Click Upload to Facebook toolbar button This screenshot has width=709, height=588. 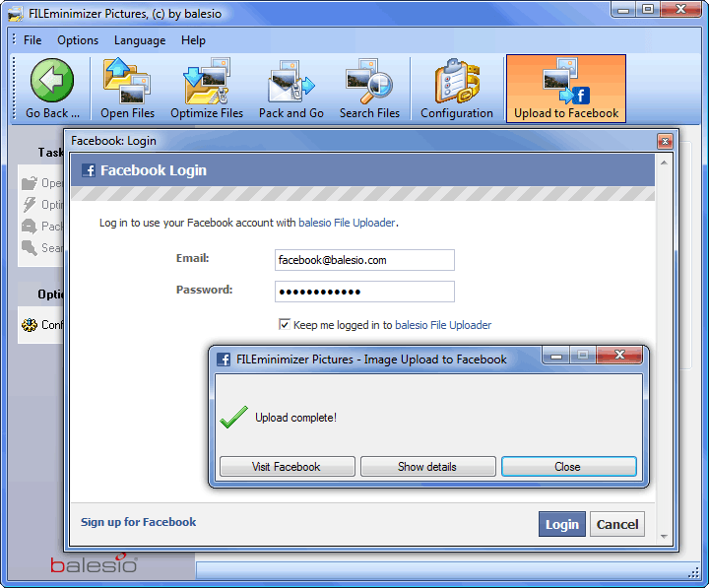pos(566,89)
